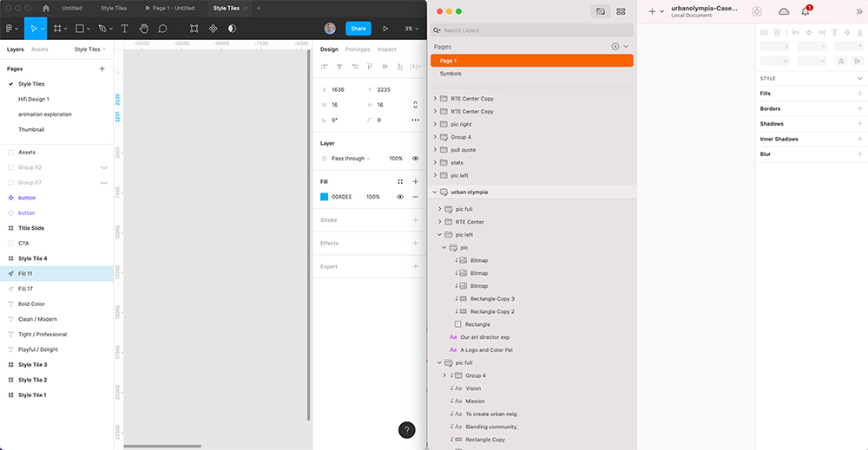Open more options ellipsis in Design panel
The image size is (868, 450).
(415, 120)
